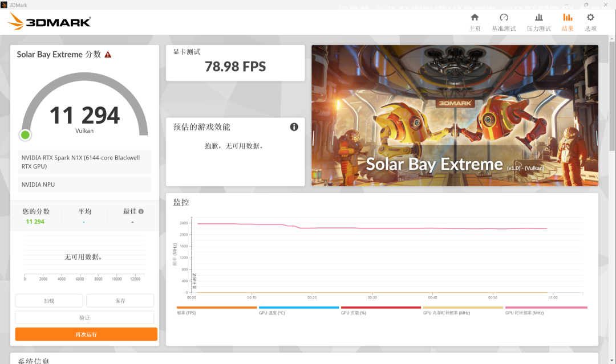
Task: Click the 78.98 FPS graphics test value
Action: [236, 67]
